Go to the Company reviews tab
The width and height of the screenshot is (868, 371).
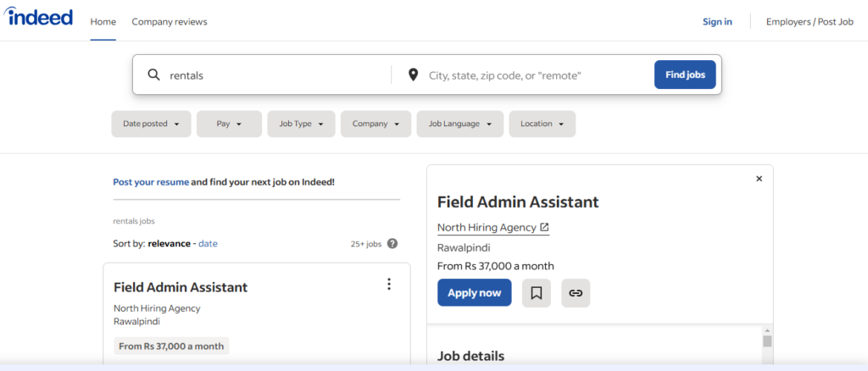170,21
